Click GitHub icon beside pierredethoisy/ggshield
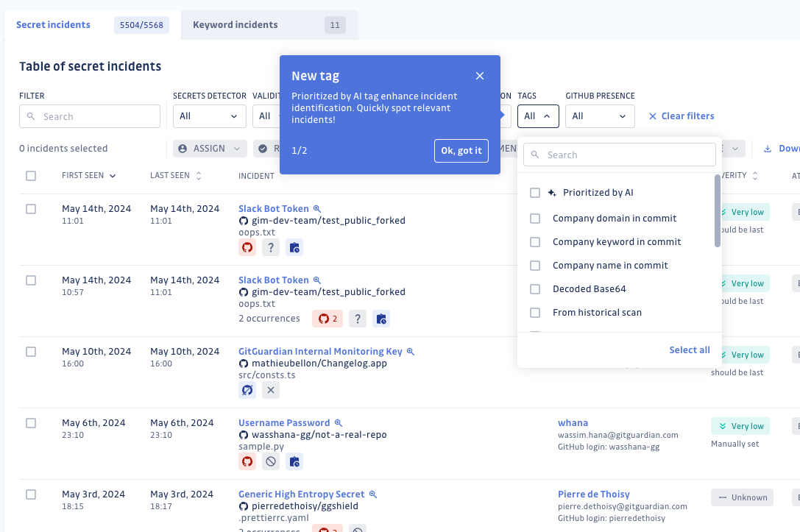800x532 pixels. [244, 506]
